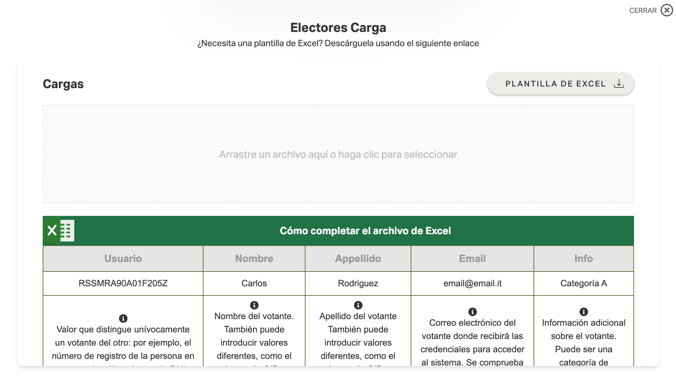The height and width of the screenshot is (386, 676).
Task: Click the Categoría A example cell
Action: point(583,283)
